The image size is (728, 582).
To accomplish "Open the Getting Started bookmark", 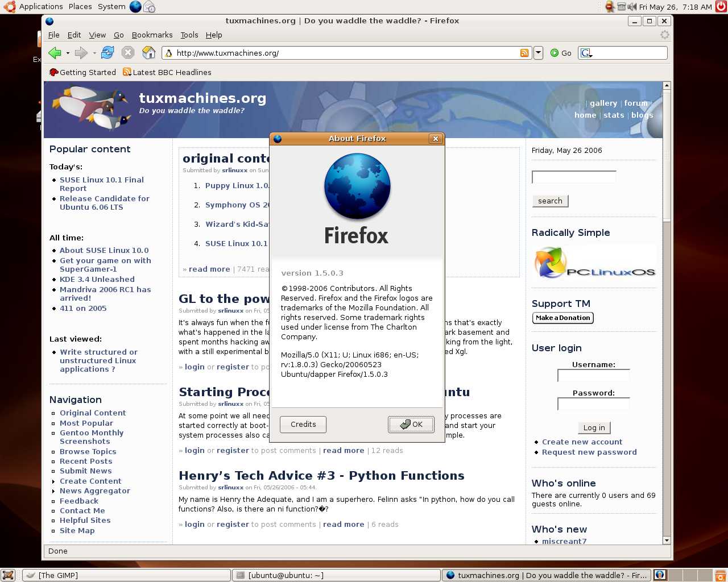I will (x=83, y=72).
